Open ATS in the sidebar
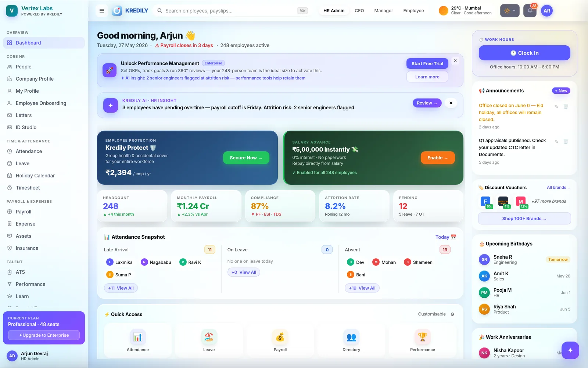The width and height of the screenshot is (588, 368). [x=44, y=272]
